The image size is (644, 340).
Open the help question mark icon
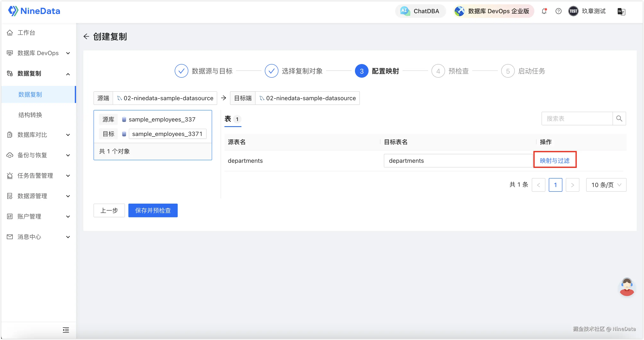(x=558, y=11)
